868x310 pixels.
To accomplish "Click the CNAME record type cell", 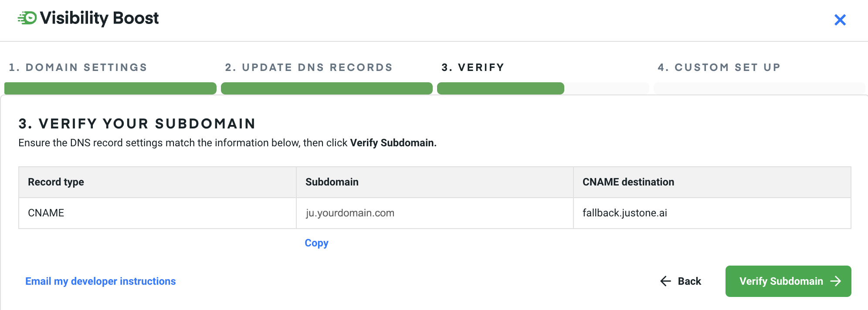I will coord(46,213).
